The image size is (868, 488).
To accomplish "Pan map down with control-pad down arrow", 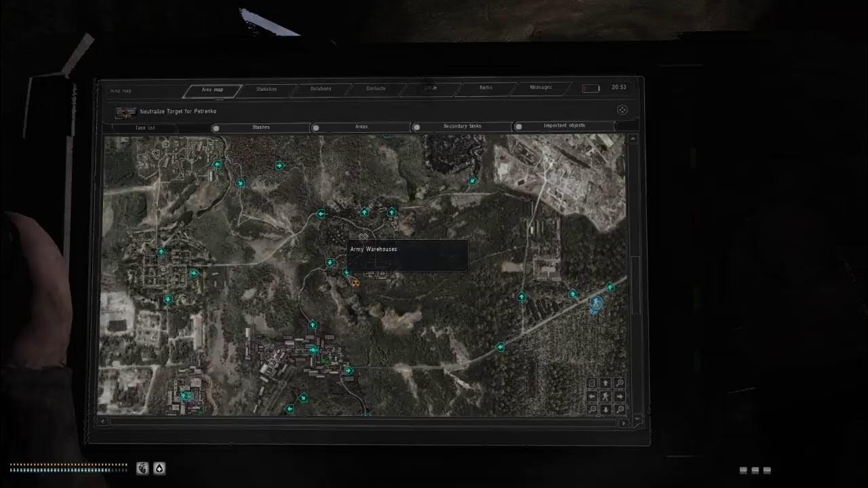I will 606,409.
